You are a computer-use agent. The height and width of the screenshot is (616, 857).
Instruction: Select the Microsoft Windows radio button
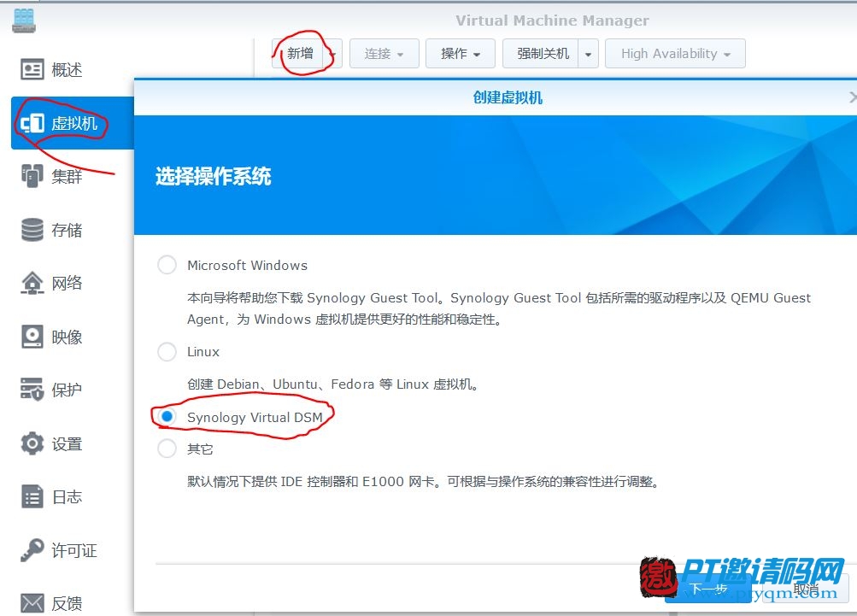(x=167, y=265)
